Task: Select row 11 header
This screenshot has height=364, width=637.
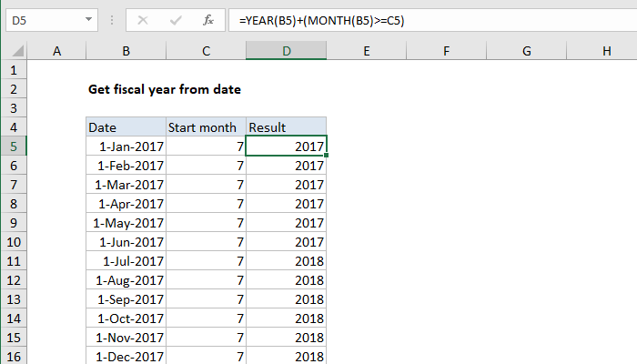Action: tap(14, 261)
